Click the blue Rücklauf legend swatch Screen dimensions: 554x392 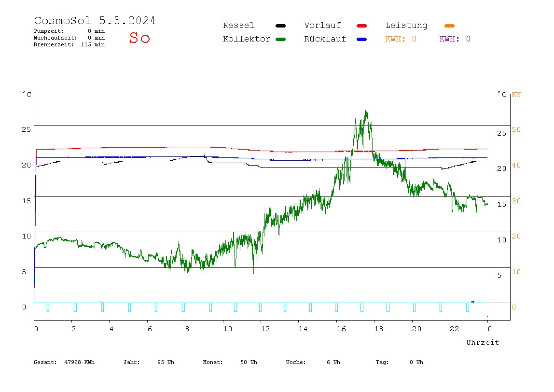pyautogui.click(x=362, y=39)
